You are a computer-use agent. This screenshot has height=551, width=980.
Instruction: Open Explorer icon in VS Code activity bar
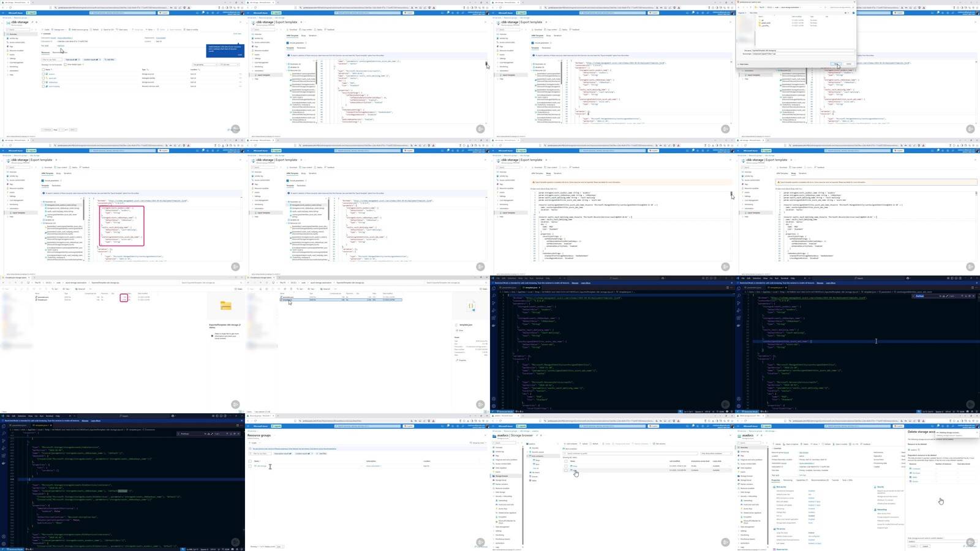4,426
